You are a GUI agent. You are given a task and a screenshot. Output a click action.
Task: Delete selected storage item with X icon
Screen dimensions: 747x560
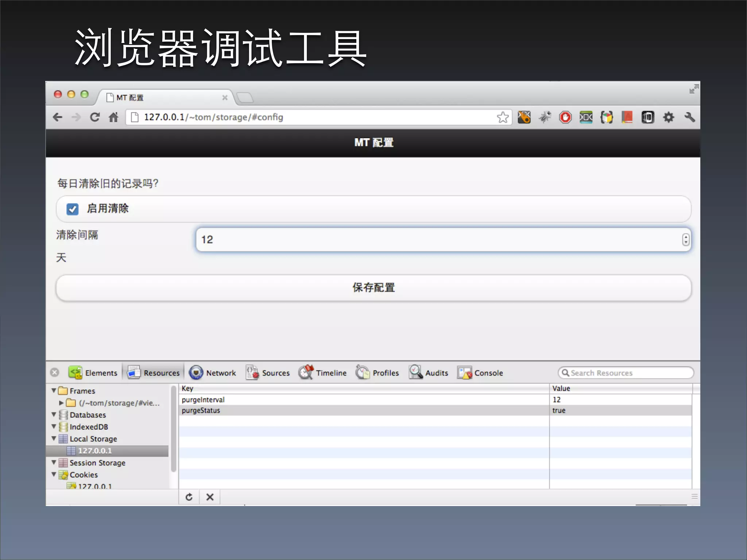210,497
